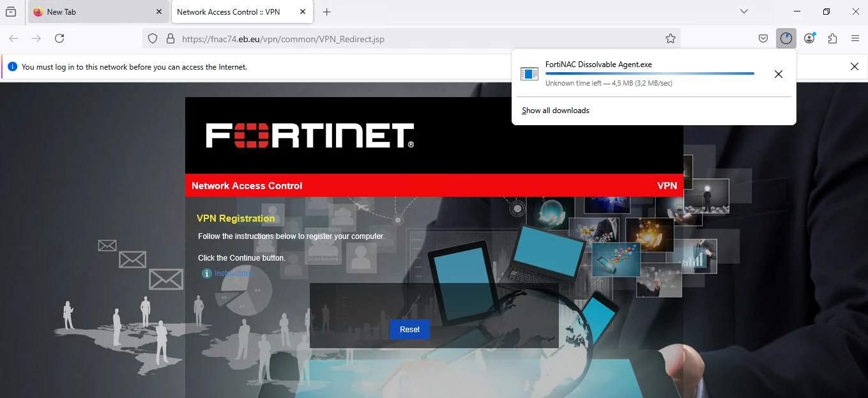Screen dimensions: 868x398
Task: Close the New Tab tab
Action: pyautogui.click(x=159, y=11)
